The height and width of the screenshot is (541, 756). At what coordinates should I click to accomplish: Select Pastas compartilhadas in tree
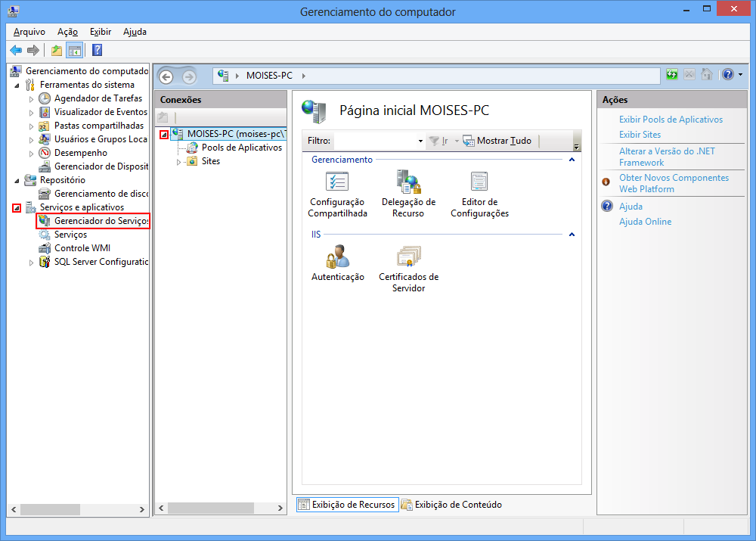99,126
